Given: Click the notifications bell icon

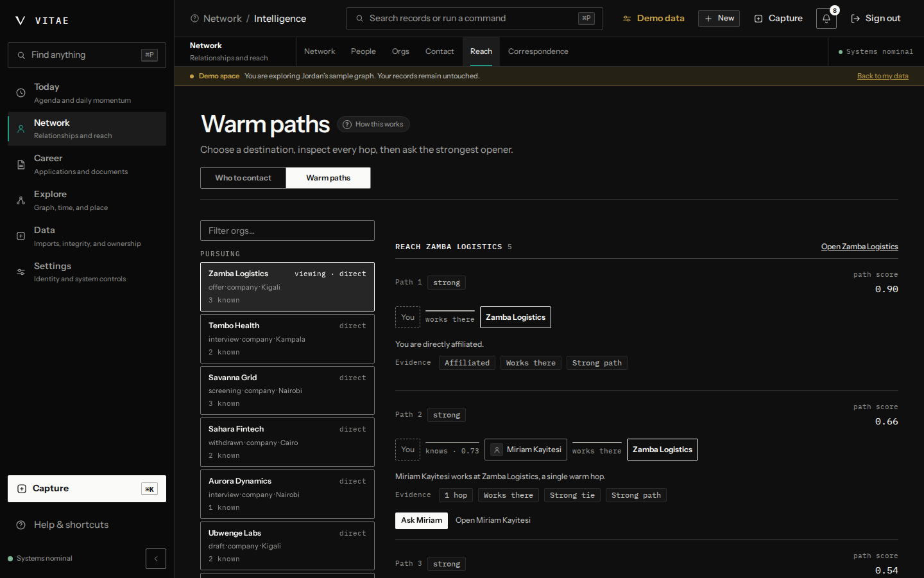Looking at the screenshot, I should coord(826,19).
